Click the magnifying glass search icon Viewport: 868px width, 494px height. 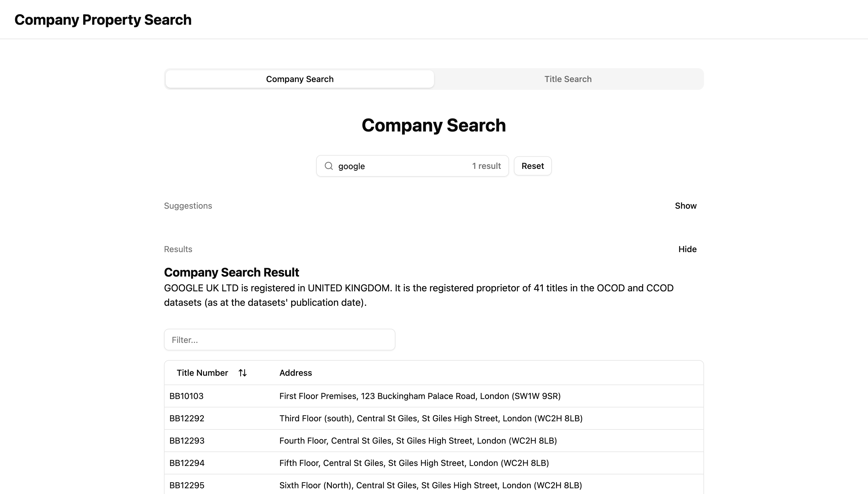pyautogui.click(x=329, y=166)
